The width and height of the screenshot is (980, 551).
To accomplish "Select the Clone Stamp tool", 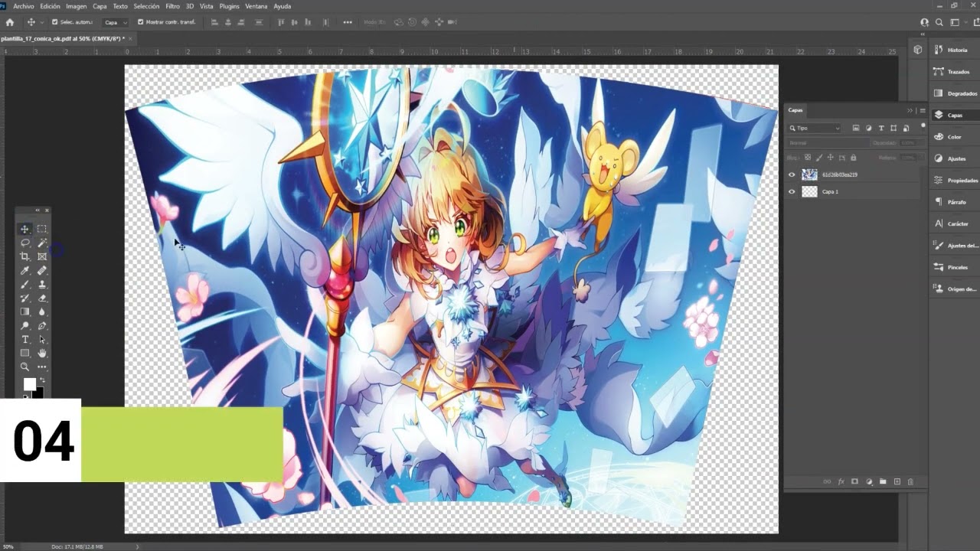I will (42, 284).
